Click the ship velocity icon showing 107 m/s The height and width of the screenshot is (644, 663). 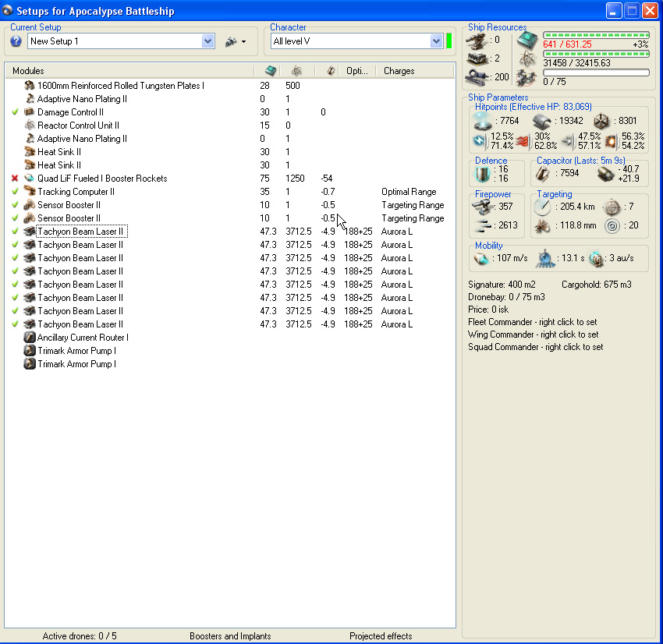coord(481,258)
